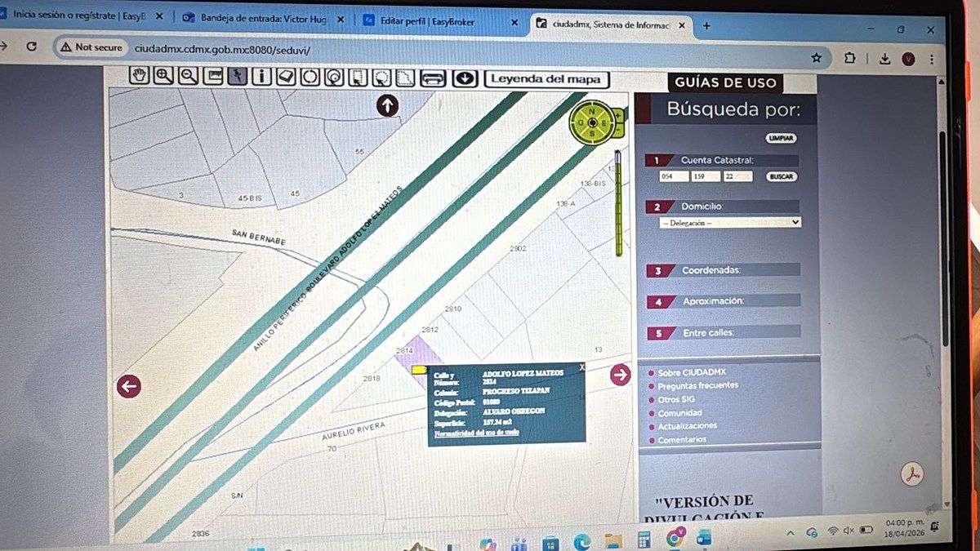Click the print map icon
The image size is (980, 551).
[432, 79]
